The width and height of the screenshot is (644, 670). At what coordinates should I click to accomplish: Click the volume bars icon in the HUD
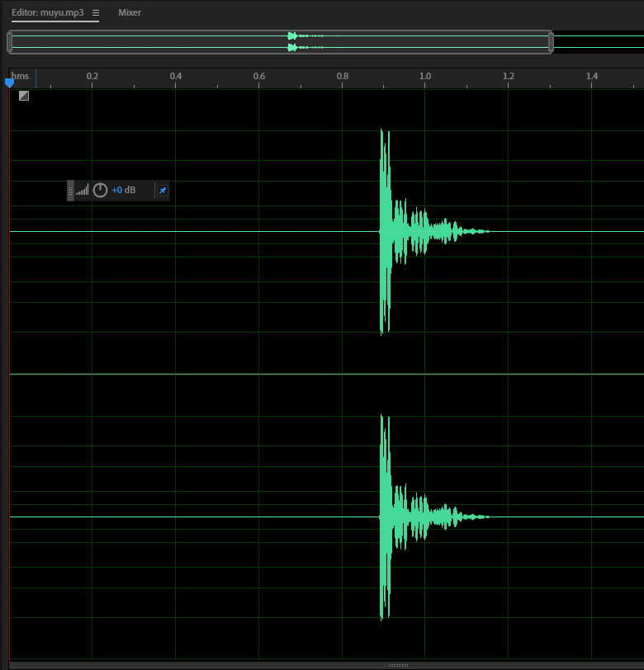coord(83,191)
